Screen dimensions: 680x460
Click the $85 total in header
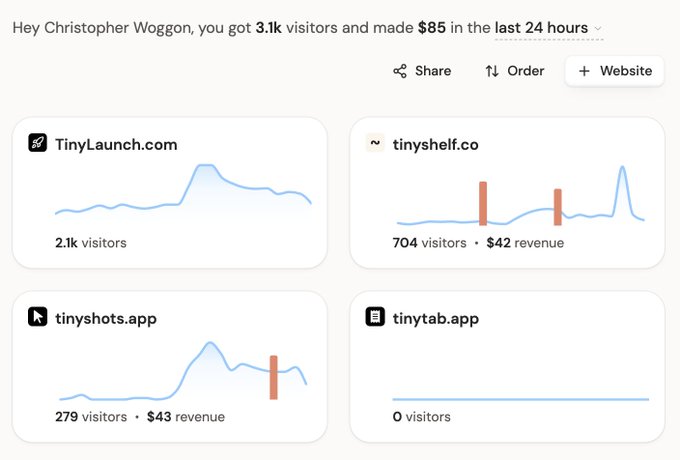pyautogui.click(x=432, y=28)
